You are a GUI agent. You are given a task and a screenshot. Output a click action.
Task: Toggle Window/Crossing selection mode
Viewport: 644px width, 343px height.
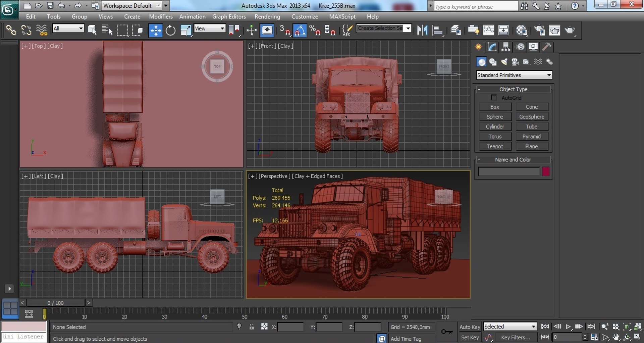click(x=138, y=31)
